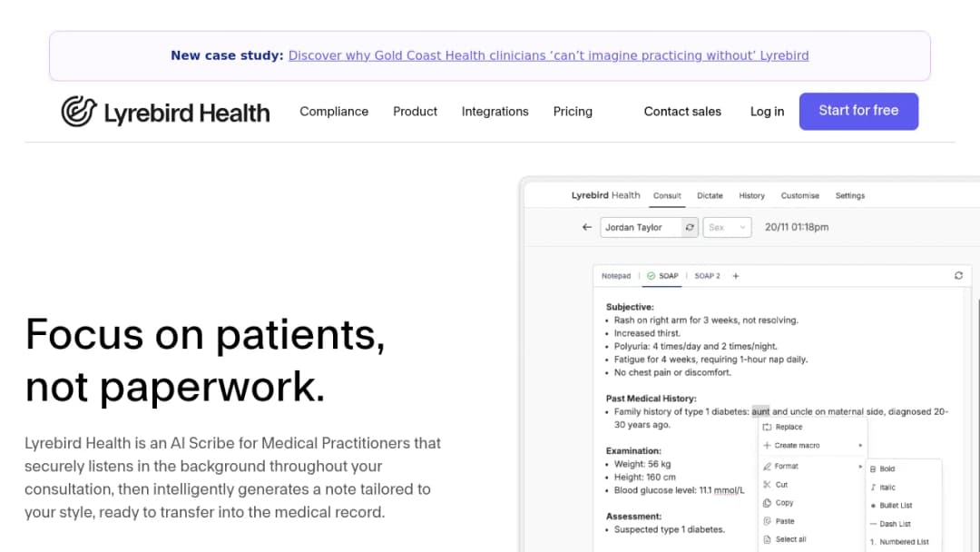Click the green check icon on SOAP tab

652,276
